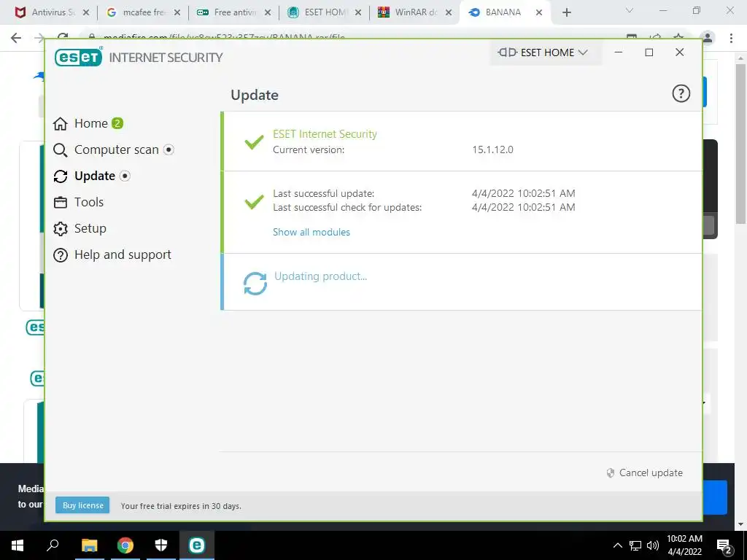Click the green checkmark beside Last successful update
This screenshot has height=560, width=747.
(x=254, y=201)
